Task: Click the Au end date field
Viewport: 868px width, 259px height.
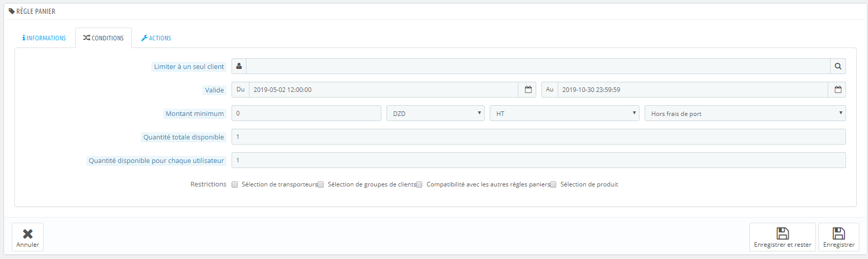Action: [x=693, y=90]
